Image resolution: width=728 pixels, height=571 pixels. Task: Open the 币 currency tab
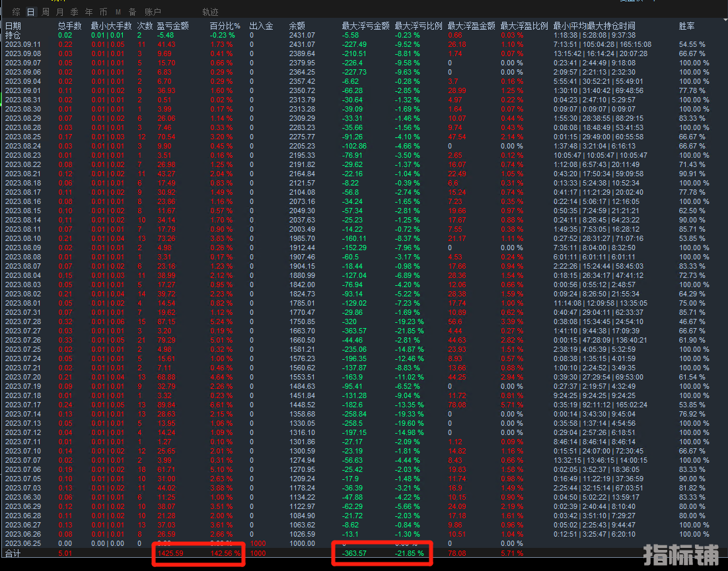[x=103, y=12]
